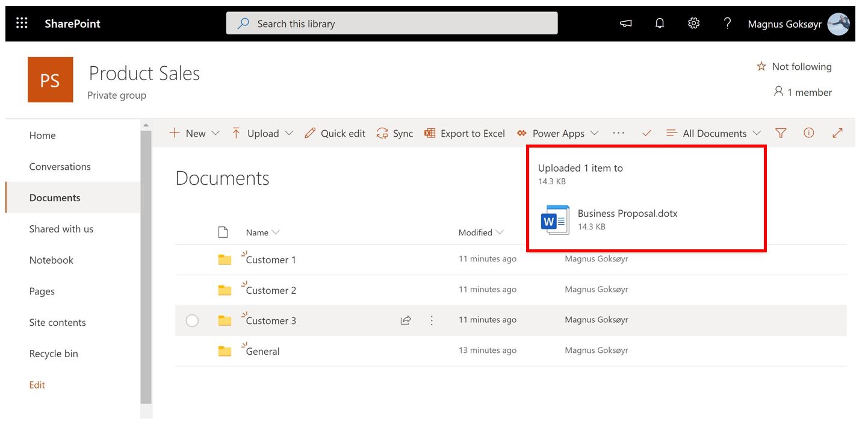This screenshot has width=868, height=430.
Task: Toggle selection checkmark in command bar
Action: [x=646, y=133]
